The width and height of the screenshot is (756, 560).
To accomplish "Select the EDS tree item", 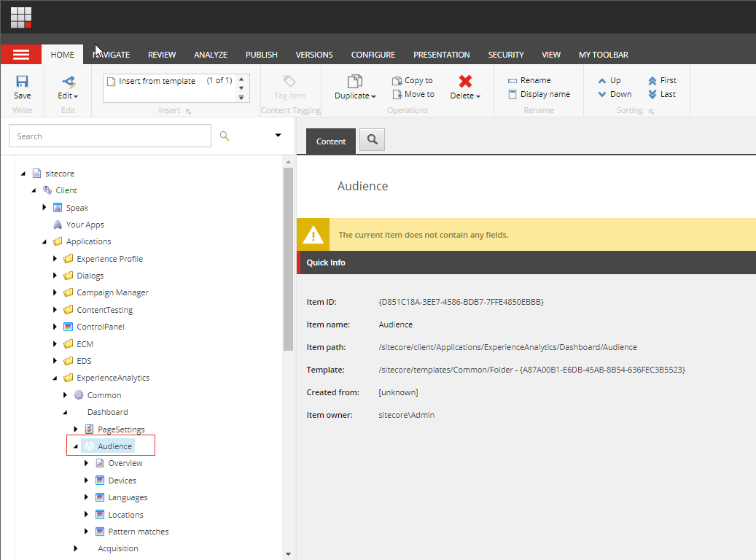I will coord(84,361).
